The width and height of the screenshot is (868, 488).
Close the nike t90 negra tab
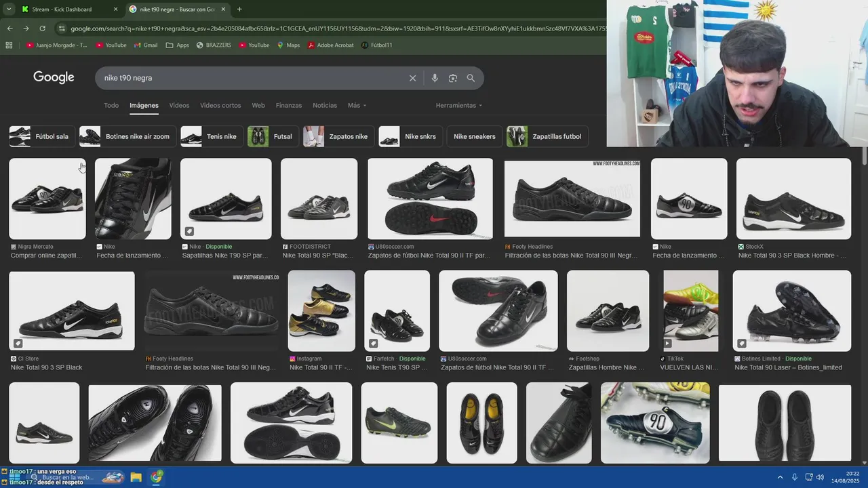coord(223,9)
